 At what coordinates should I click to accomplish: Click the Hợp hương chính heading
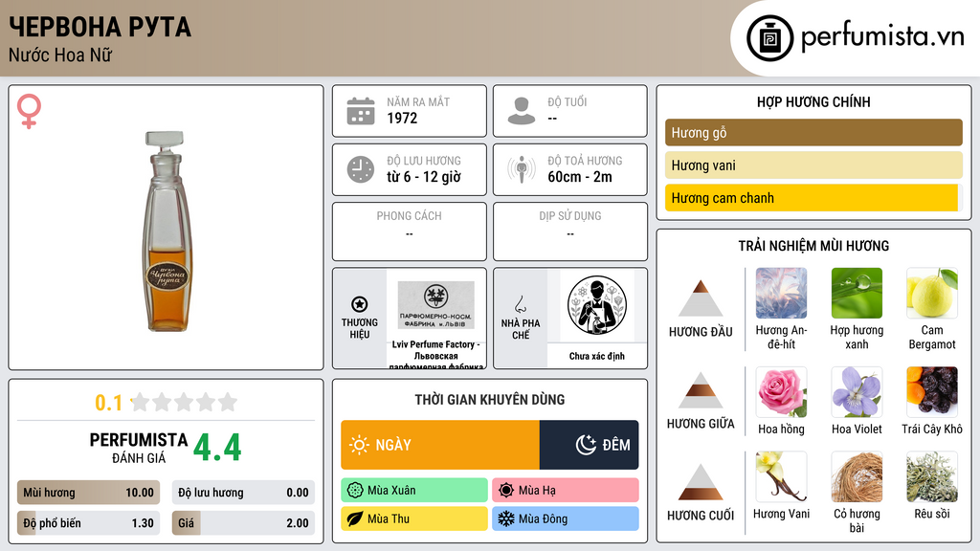click(x=813, y=101)
